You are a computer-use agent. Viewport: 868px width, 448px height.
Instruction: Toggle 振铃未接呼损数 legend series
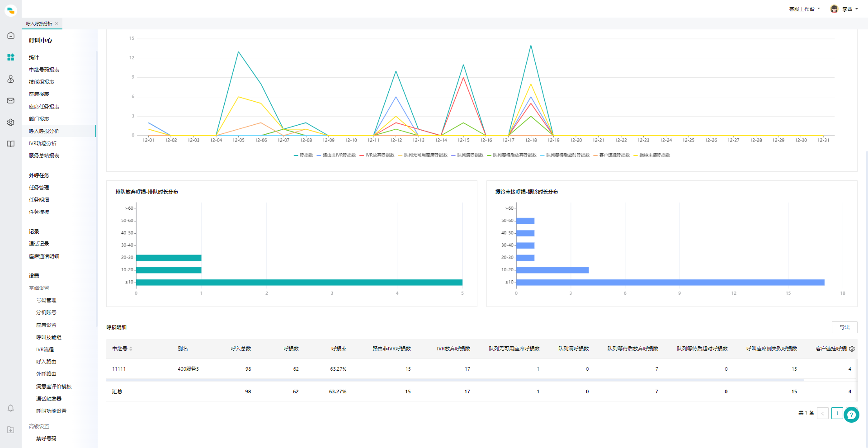[652, 155]
